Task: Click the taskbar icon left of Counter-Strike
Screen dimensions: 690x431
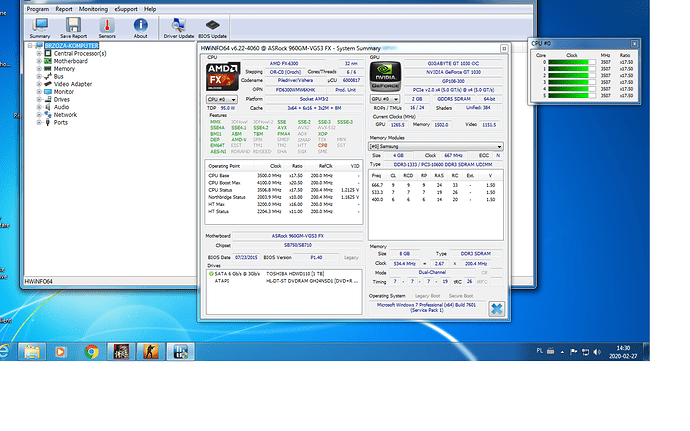Action: point(121,351)
